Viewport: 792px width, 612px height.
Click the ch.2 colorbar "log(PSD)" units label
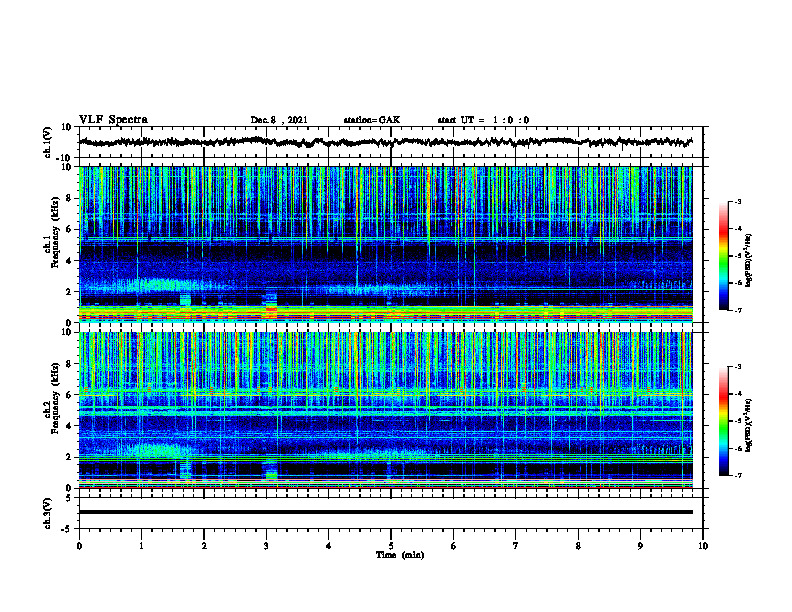(749, 425)
